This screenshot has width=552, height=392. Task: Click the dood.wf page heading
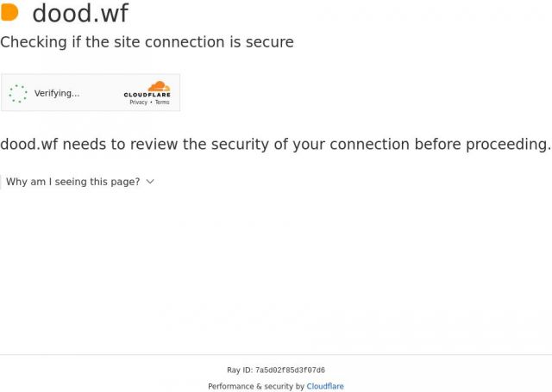80,14
